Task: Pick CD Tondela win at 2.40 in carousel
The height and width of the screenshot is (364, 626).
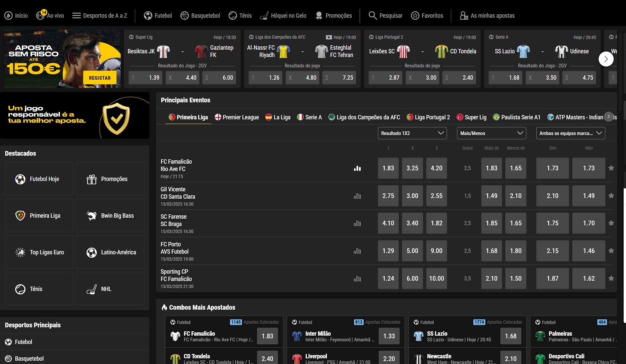Action: pyautogui.click(x=459, y=78)
